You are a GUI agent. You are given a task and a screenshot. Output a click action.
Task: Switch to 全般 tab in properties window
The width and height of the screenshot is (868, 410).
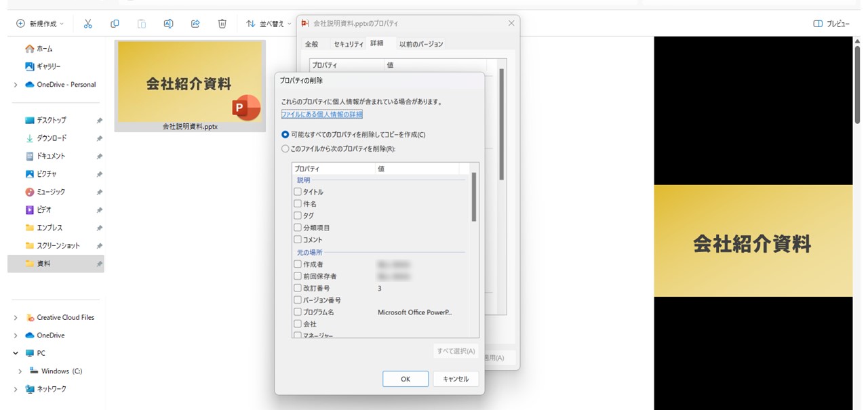(311, 44)
